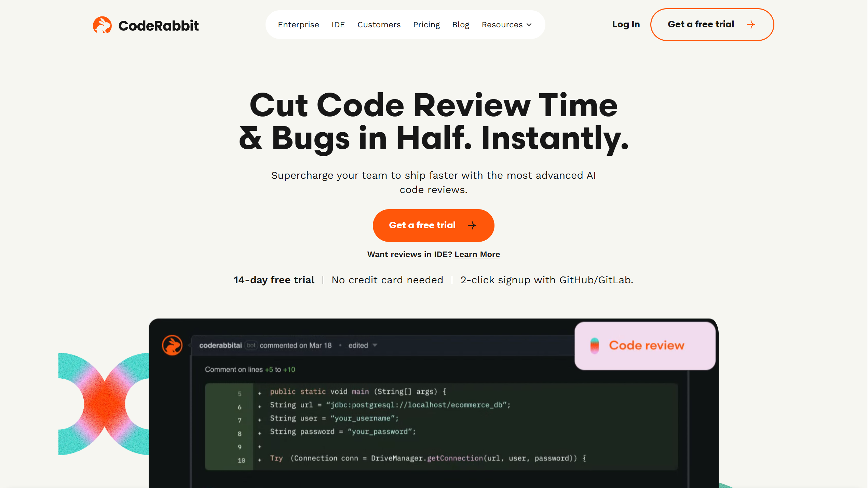This screenshot has width=868, height=488.
Task: Click the Code review badge
Action: point(645,345)
